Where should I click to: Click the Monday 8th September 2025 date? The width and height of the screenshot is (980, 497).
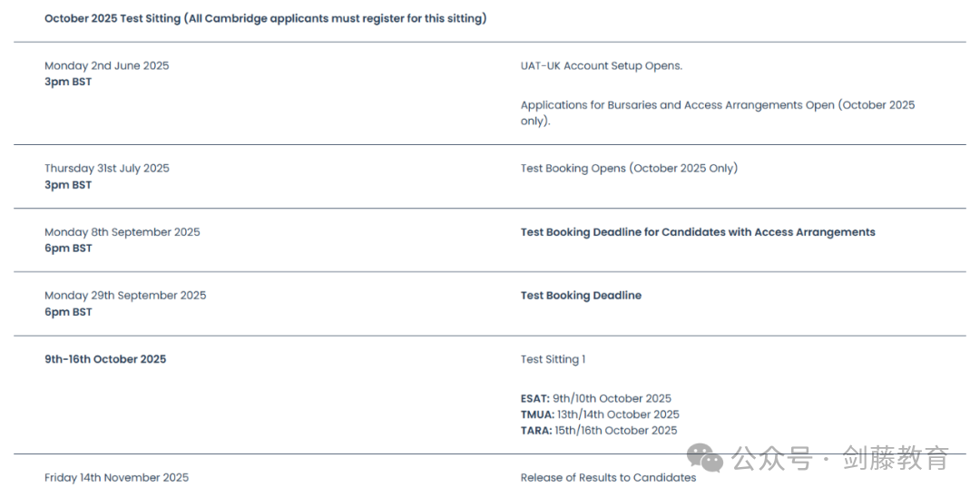(122, 231)
